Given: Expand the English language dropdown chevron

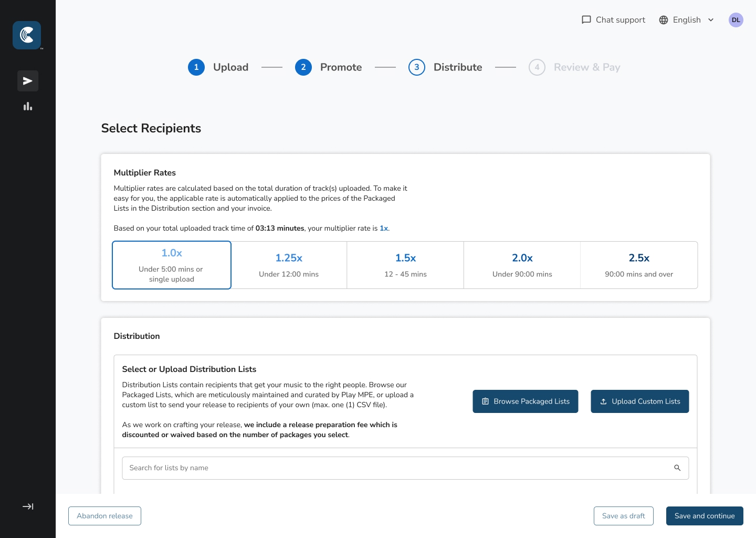Looking at the screenshot, I should pyautogui.click(x=711, y=20).
